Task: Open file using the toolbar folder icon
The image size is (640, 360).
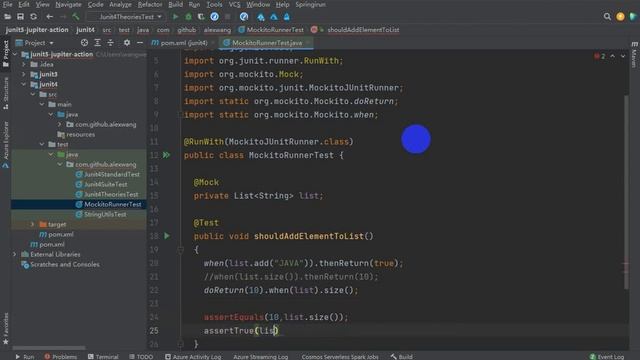Action: coord(7,17)
